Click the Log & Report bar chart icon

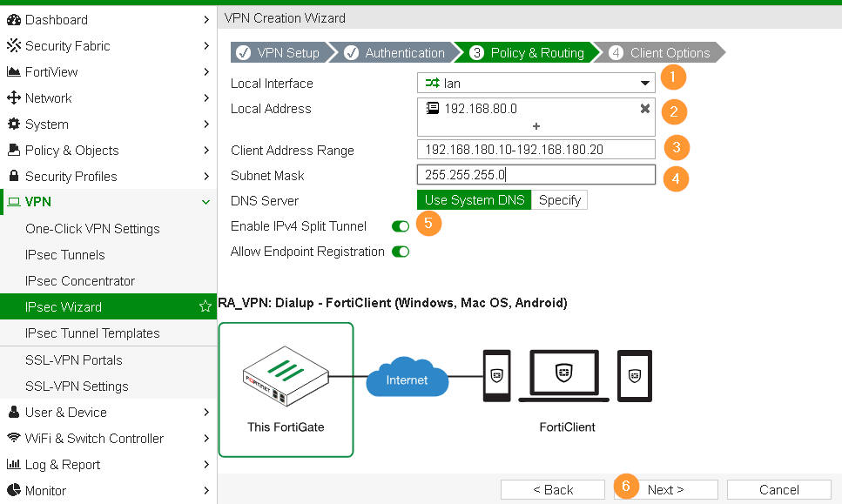13,464
